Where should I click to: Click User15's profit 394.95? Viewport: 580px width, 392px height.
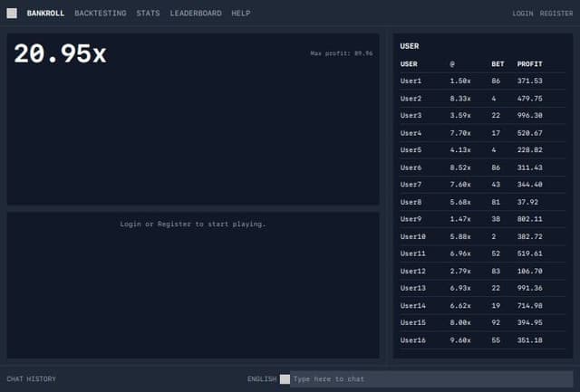529,323
